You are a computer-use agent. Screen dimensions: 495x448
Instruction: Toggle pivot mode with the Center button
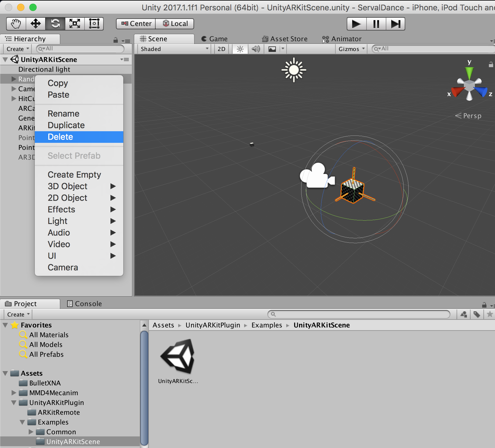click(x=136, y=24)
